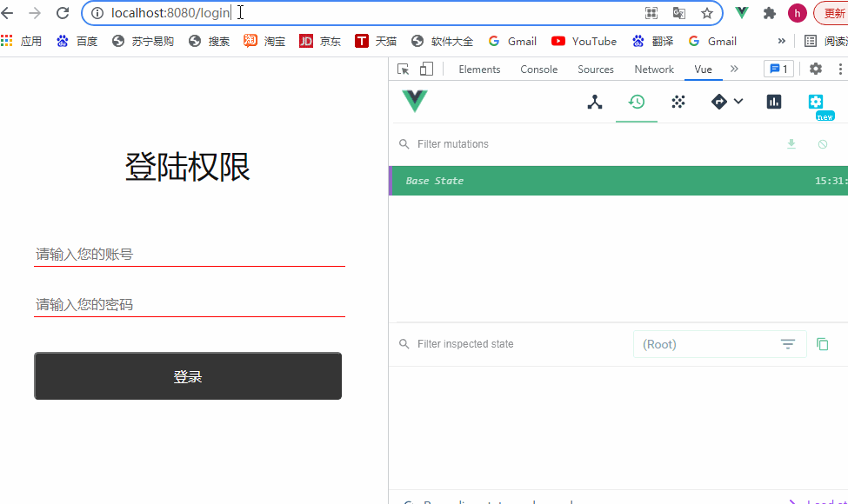Open the Performance panel icon
848x504 pixels.
pos(773,102)
